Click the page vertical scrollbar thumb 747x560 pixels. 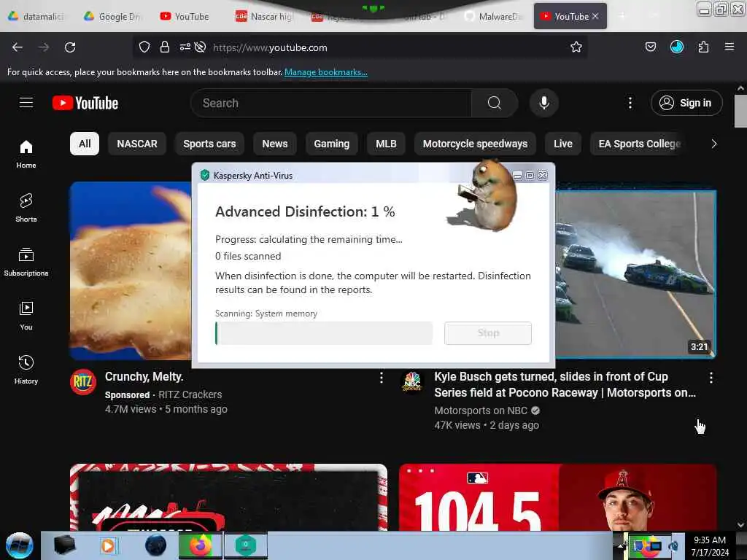pos(740,112)
